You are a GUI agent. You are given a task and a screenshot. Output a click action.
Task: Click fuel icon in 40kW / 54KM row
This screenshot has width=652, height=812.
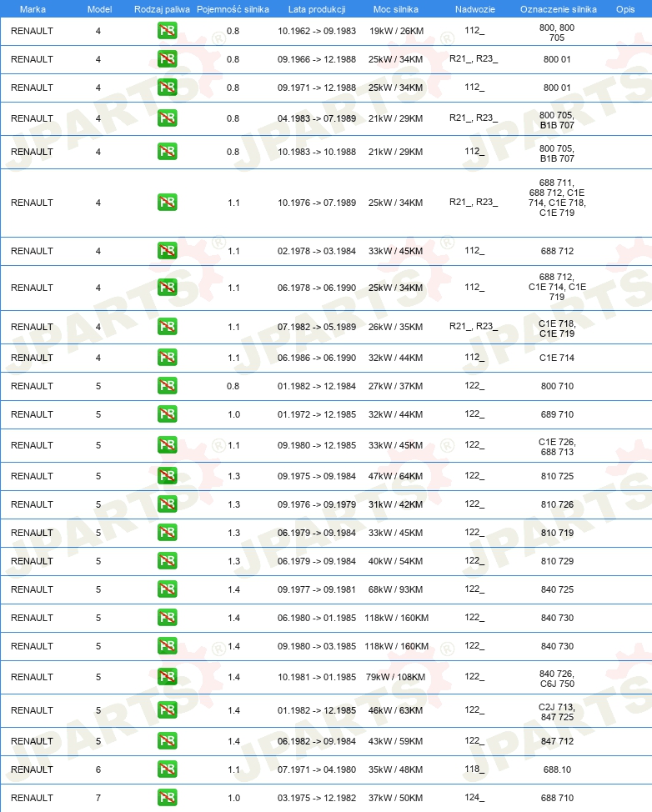click(x=168, y=561)
